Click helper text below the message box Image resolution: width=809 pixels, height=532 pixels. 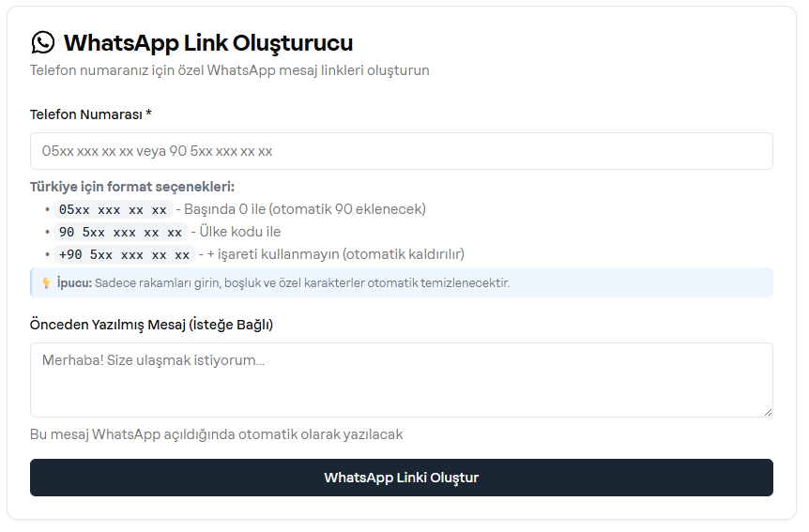coord(216,434)
